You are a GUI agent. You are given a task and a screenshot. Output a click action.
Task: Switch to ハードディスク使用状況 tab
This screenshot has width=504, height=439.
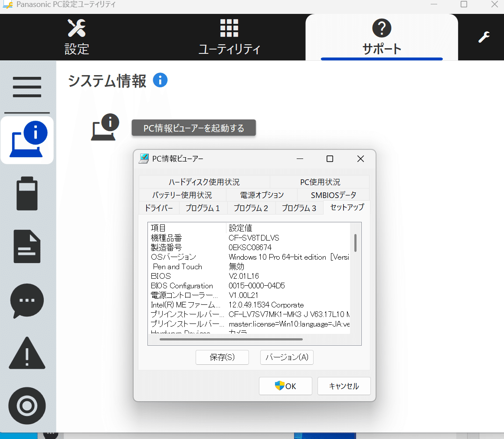(204, 182)
